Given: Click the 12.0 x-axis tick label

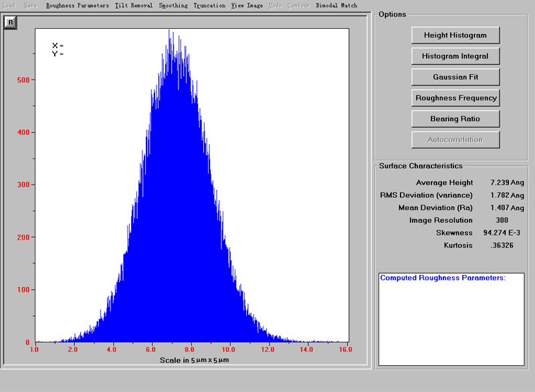Looking at the screenshot, I should (x=267, y=349).
